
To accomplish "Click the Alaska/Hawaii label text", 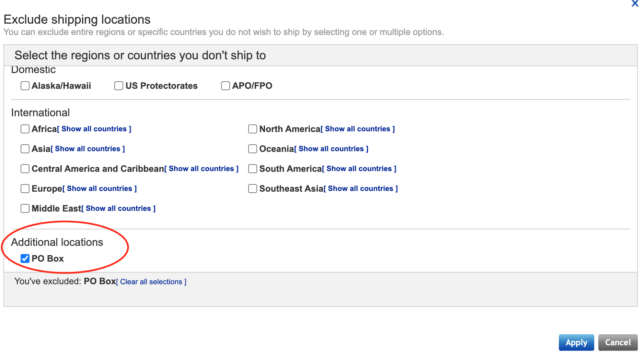I will click(61, 86).
